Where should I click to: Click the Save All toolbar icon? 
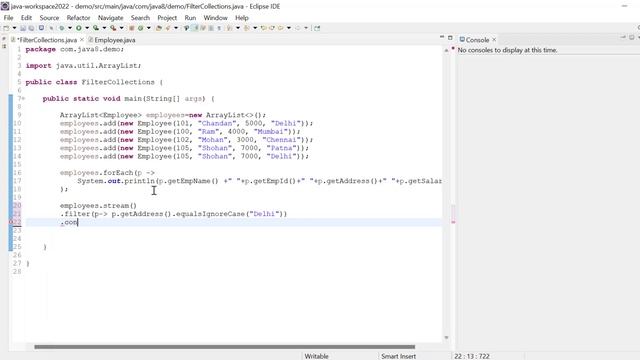tap(31, 28)
